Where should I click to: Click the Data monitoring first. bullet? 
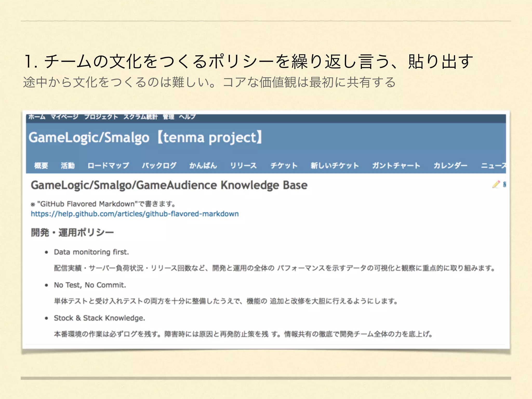[x=91, y=252]
